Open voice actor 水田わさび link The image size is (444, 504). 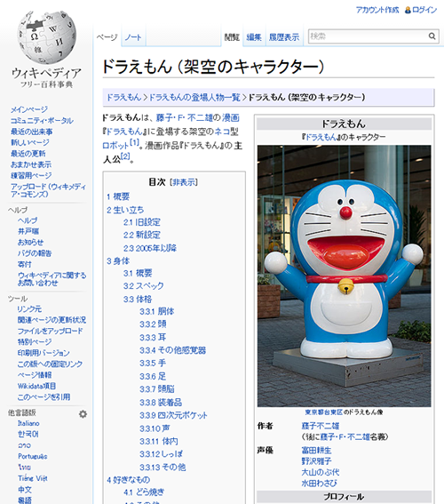319,483
